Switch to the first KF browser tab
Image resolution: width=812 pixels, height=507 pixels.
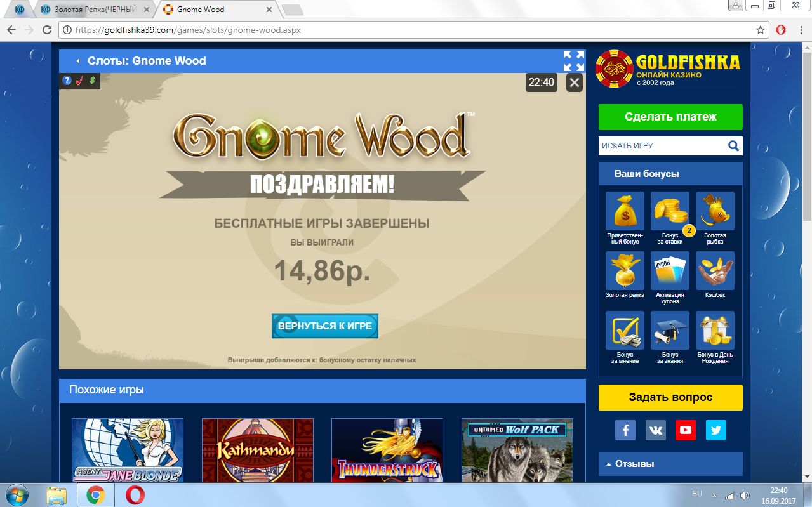pos(20,10)
